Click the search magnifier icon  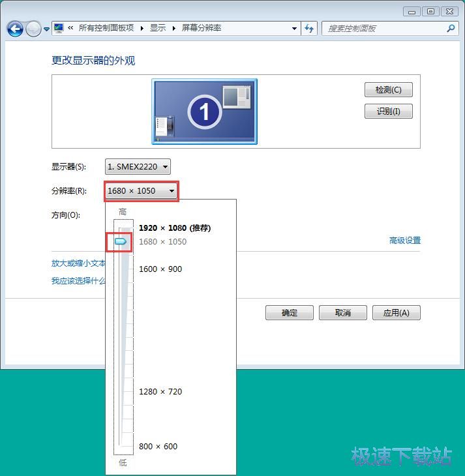pos(451,28)
